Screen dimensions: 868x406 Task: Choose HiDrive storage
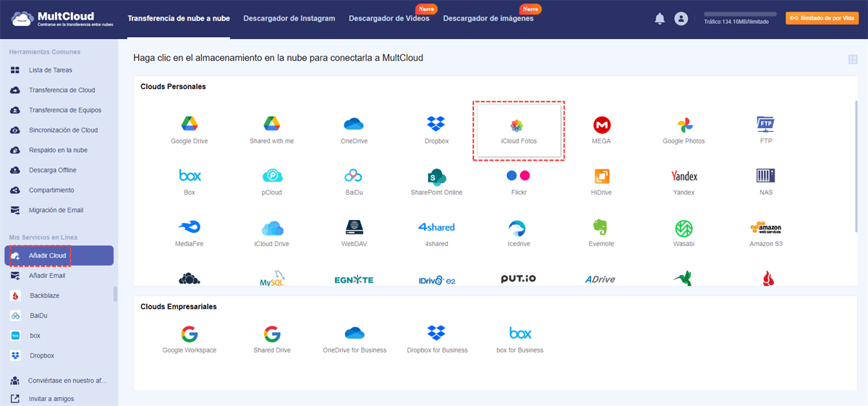(601, 182)
